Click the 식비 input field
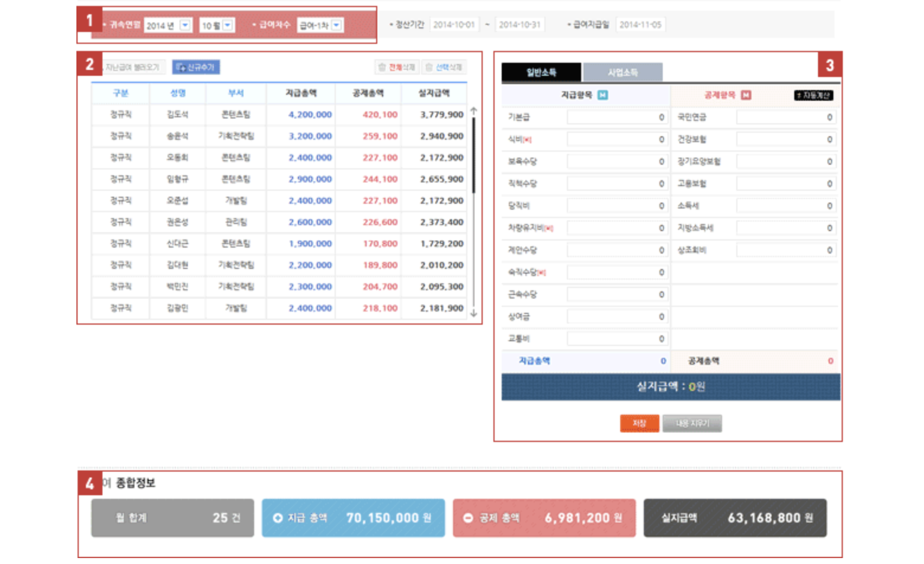The image size is (924, 564). click(617, 139)
